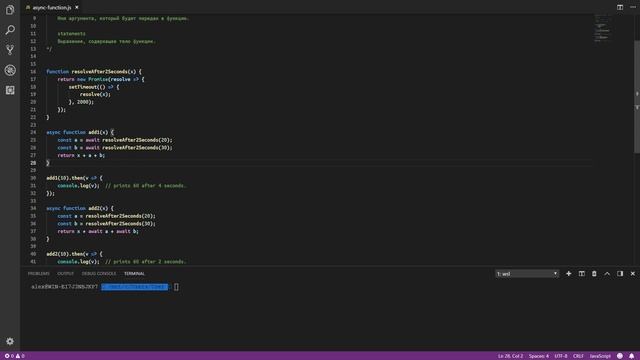The image size is (640, 360).
Task: Change end of line sequence 'CRLF'
Action: 578,356
